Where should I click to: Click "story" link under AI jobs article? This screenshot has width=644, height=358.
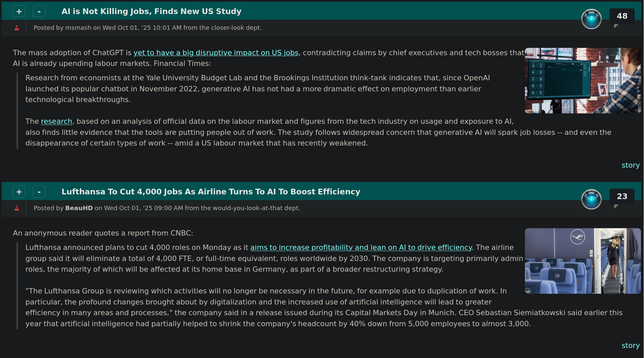[x=630, y=165]
